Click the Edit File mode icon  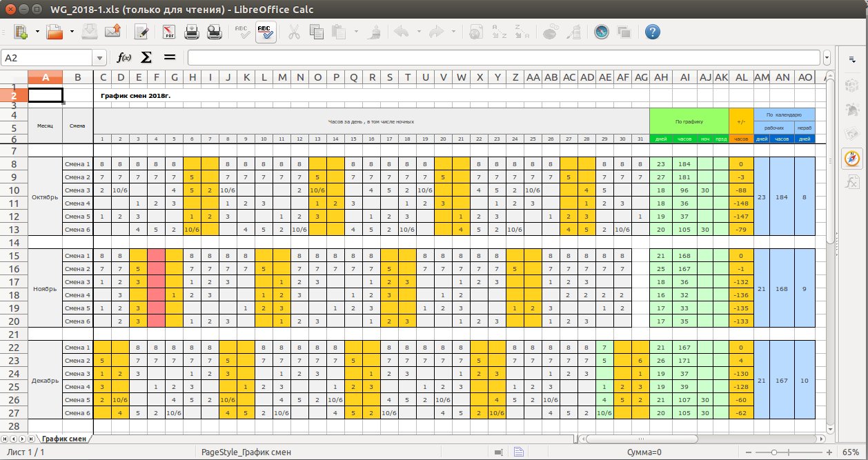(141, 32)
